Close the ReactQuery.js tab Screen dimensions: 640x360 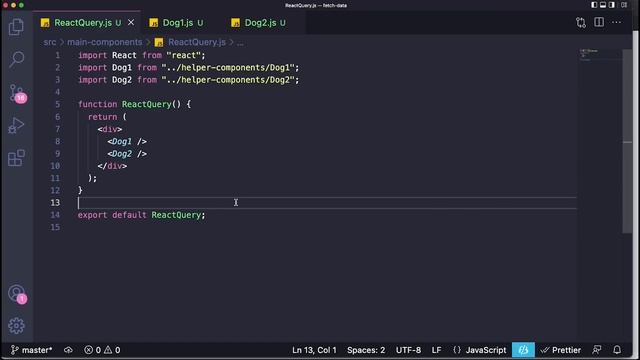coord(131,22)
